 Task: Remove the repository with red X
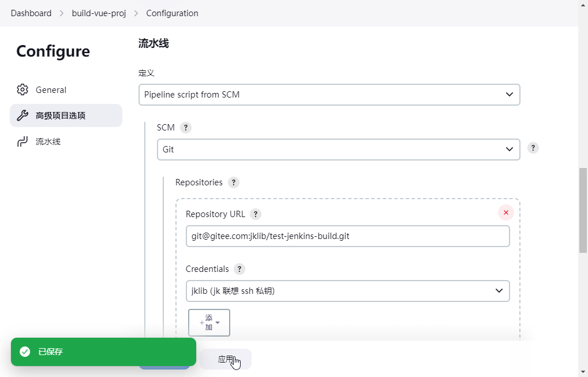[x=506, y=212]
